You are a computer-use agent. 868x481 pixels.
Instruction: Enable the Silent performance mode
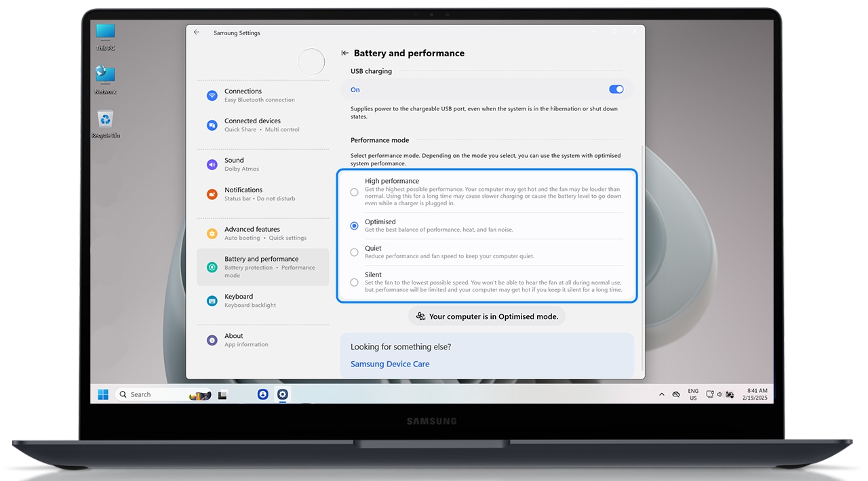coord(354,282)
